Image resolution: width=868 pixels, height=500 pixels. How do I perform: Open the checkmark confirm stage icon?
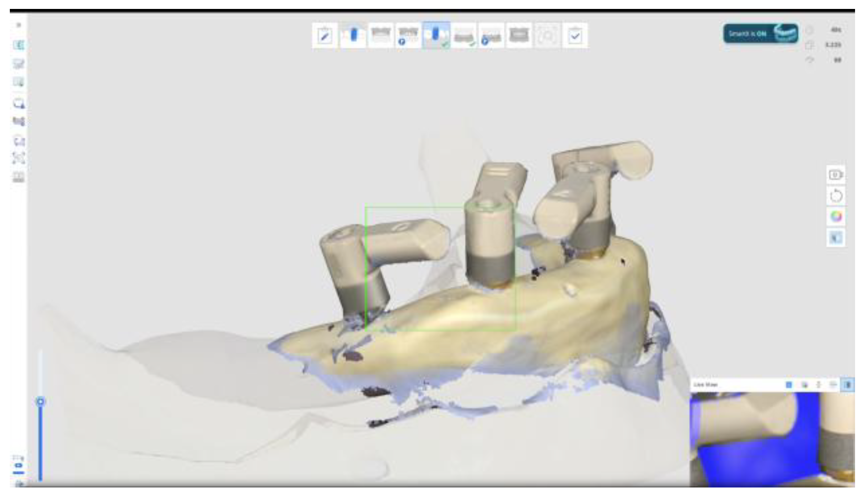[575, 35]
